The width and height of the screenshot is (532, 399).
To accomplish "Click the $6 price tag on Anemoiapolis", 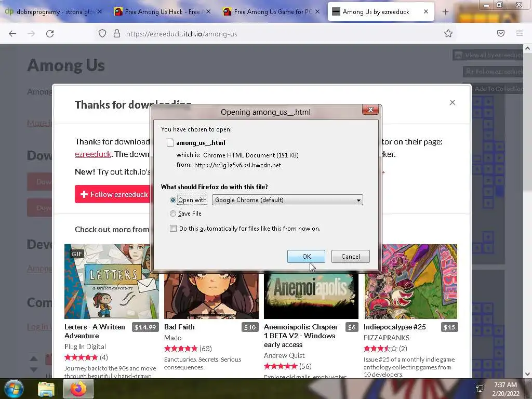I will (x=352, y=327).
